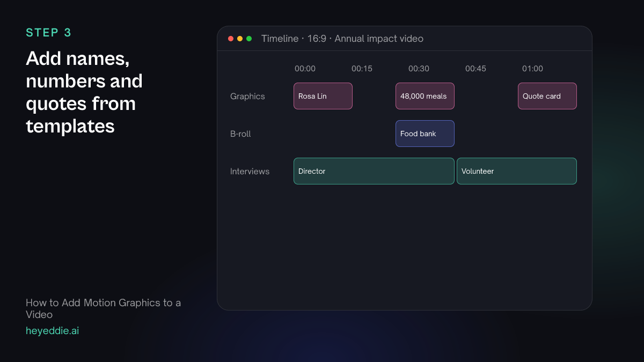This screenshot has height=362, width=644.
Task: Click the yellow minimize window dot
Action: pyautogui.click(x=240, y=39)
